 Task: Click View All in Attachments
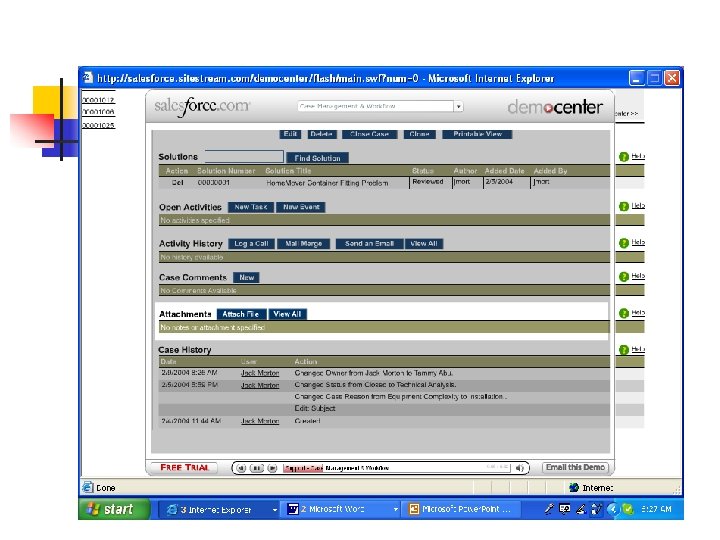pyautogui.click(x=287, y=314)
